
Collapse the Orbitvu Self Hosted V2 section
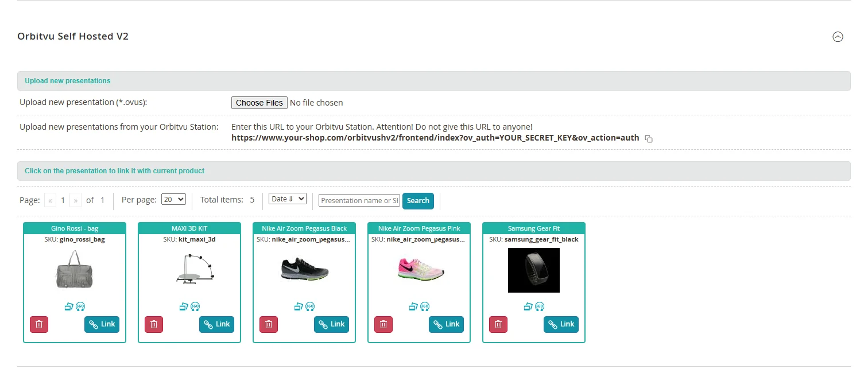point(838,37)
